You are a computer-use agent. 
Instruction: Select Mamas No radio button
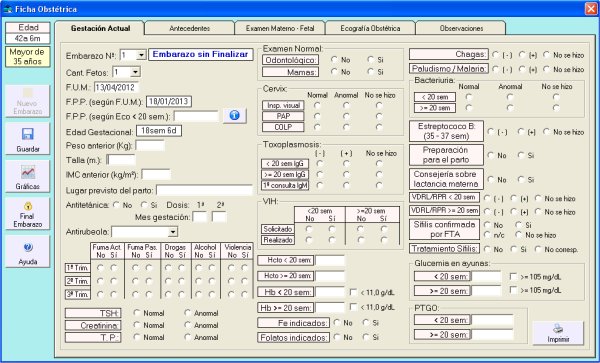point(334,72)
